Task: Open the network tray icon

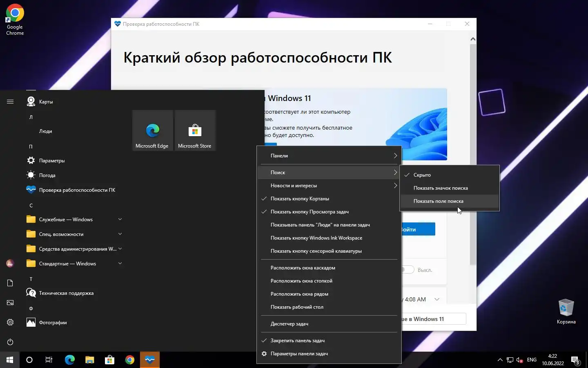Action: click(x=510, y=360)
